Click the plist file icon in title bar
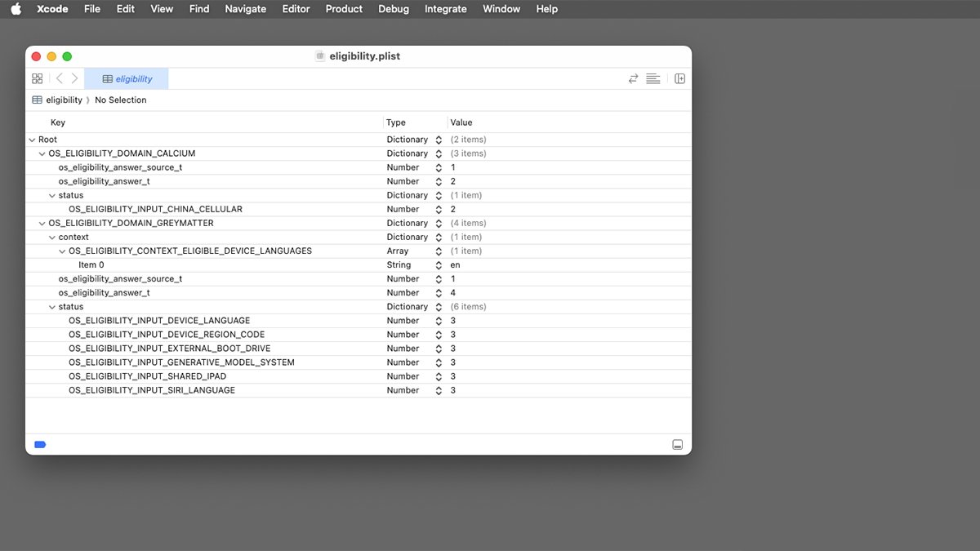Image resolution: width=980 pixels, height=551 pixels. (x=320, y=56)
